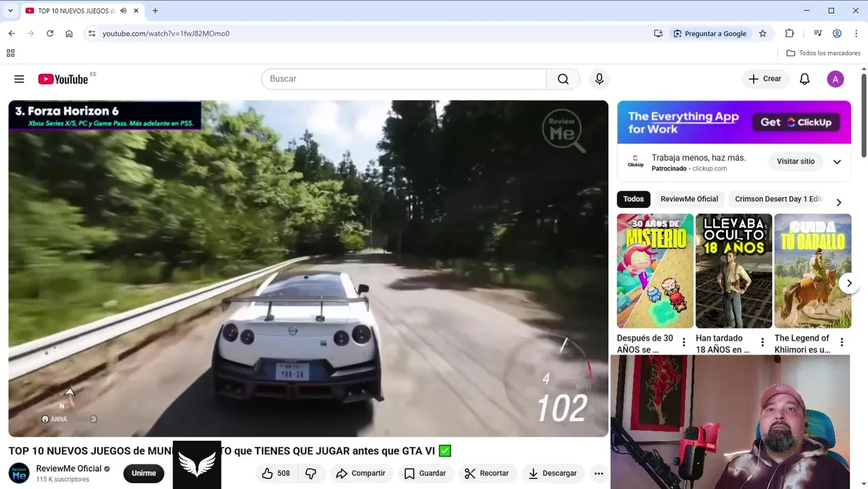Open a new browser tab
Viewport: 868px width, 489px height.
click(x=155, y=11)
